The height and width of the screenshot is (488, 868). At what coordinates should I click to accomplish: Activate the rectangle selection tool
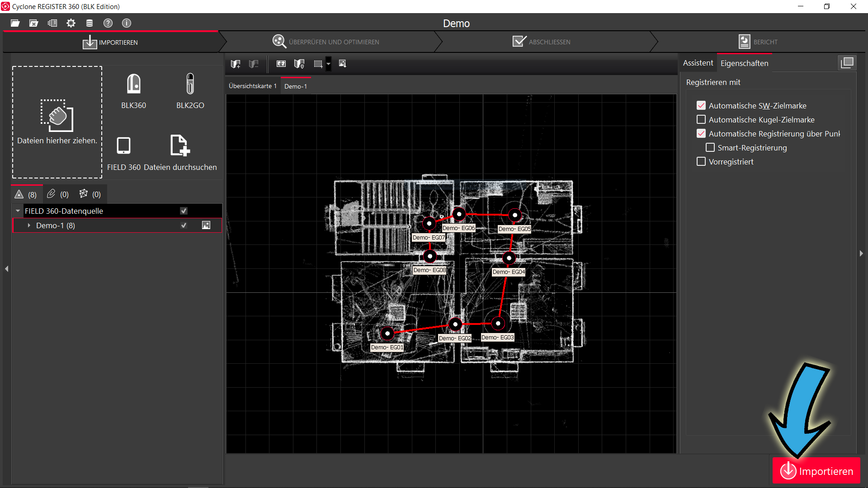point(318,64)
